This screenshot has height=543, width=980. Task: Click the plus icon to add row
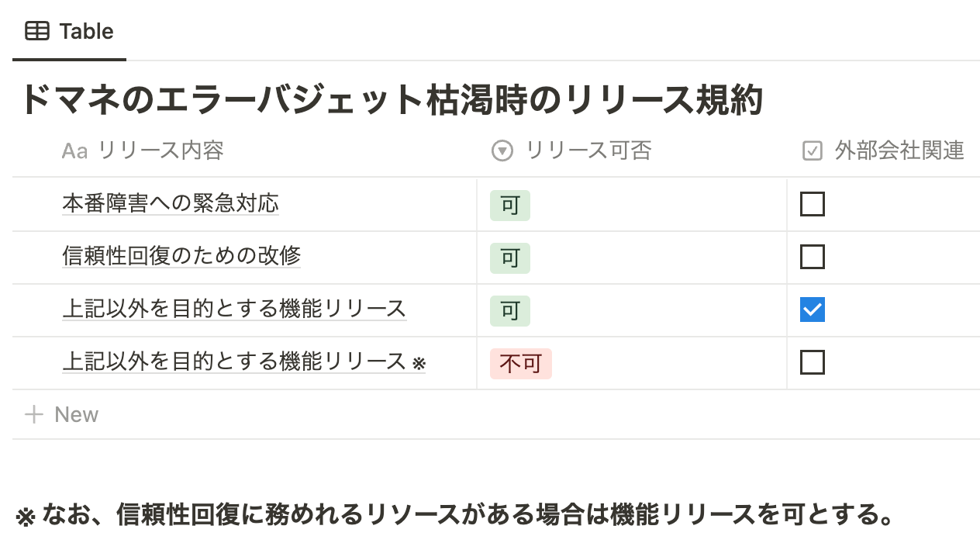point(33,414)
